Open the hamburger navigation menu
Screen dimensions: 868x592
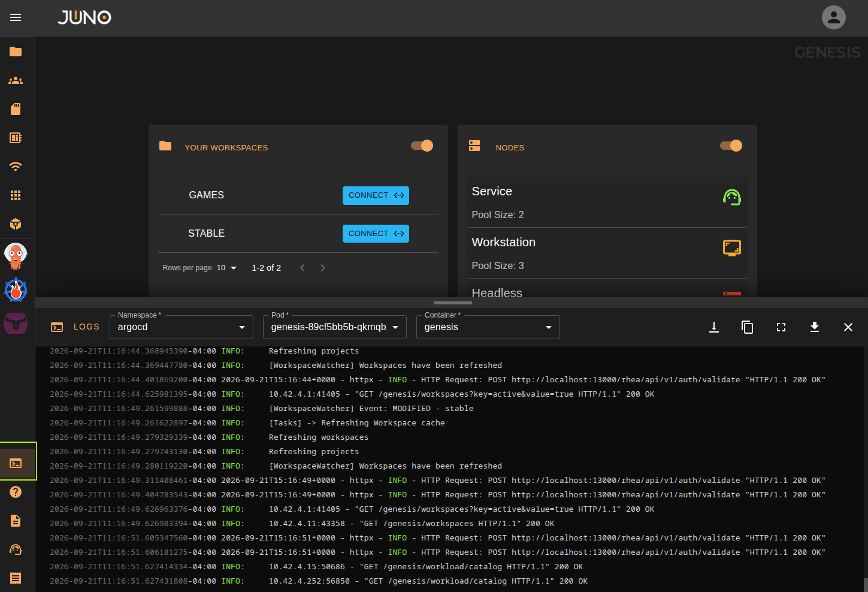(16, 17)
